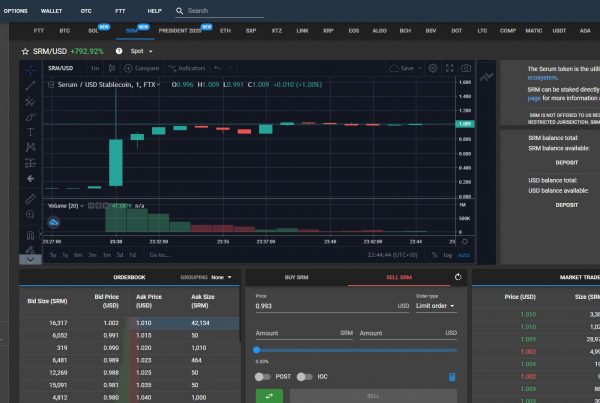
Task: Select the crosshair cursor tool
Action: (x=31, y=70)
